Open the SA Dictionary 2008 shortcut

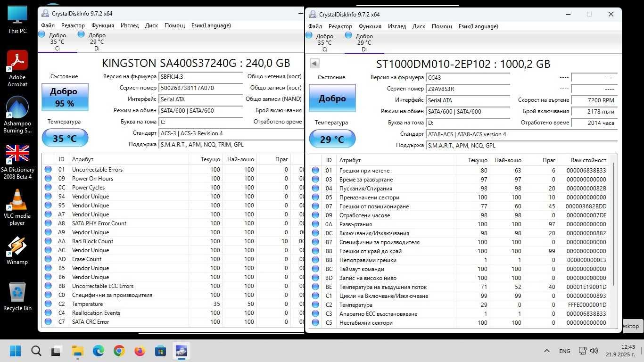tap(17, 161)
